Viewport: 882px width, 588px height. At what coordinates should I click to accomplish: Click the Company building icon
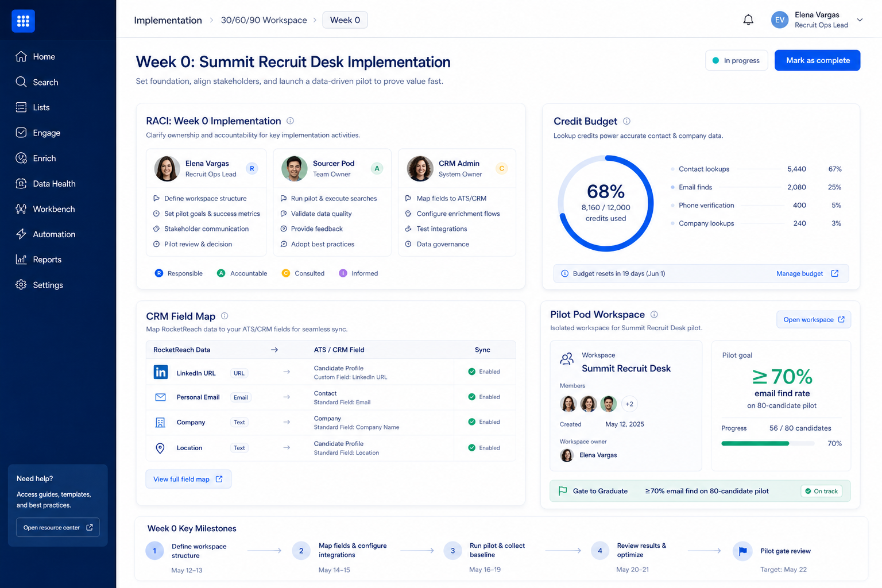(161, 423)
